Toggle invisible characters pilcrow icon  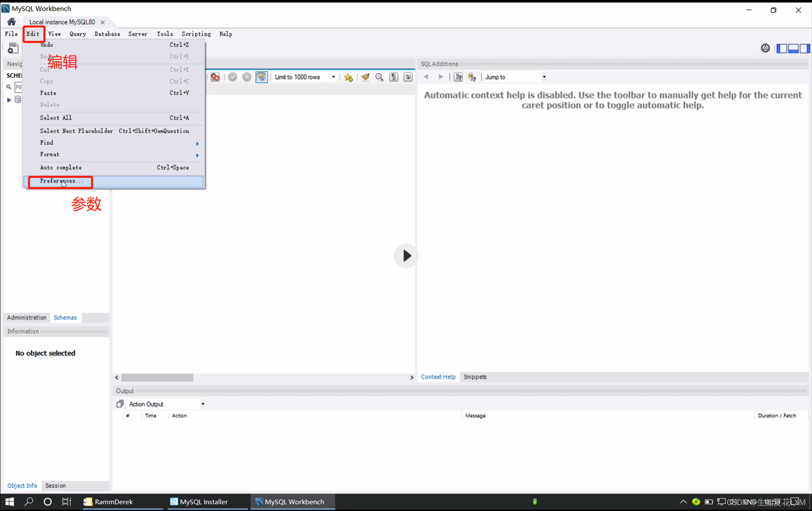coord(393,77)
